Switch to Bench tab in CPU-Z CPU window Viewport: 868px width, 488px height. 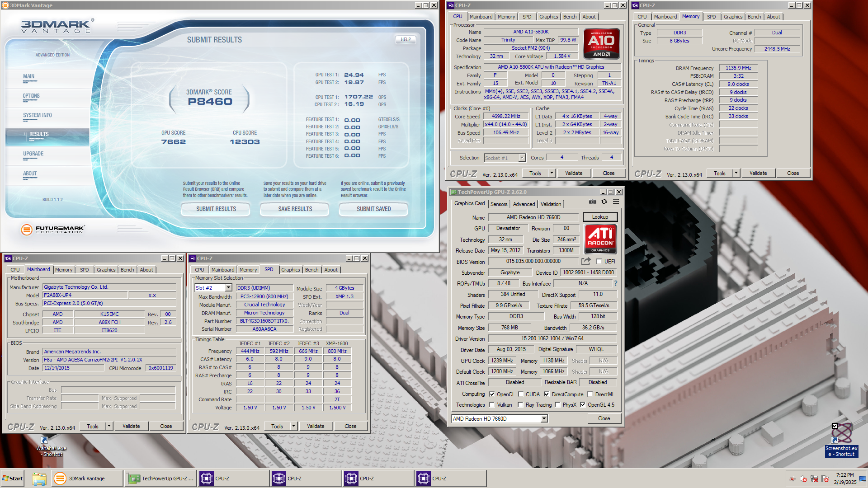coord(570,17)
